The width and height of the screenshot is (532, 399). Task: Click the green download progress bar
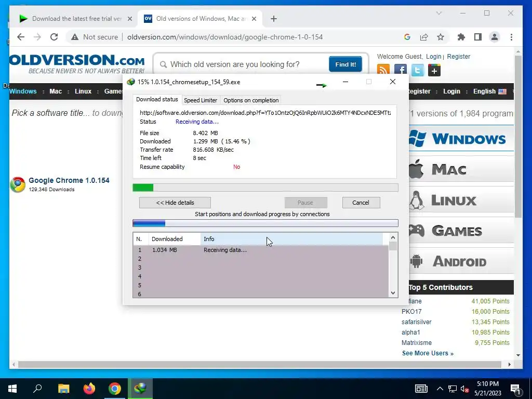(265, 188)
